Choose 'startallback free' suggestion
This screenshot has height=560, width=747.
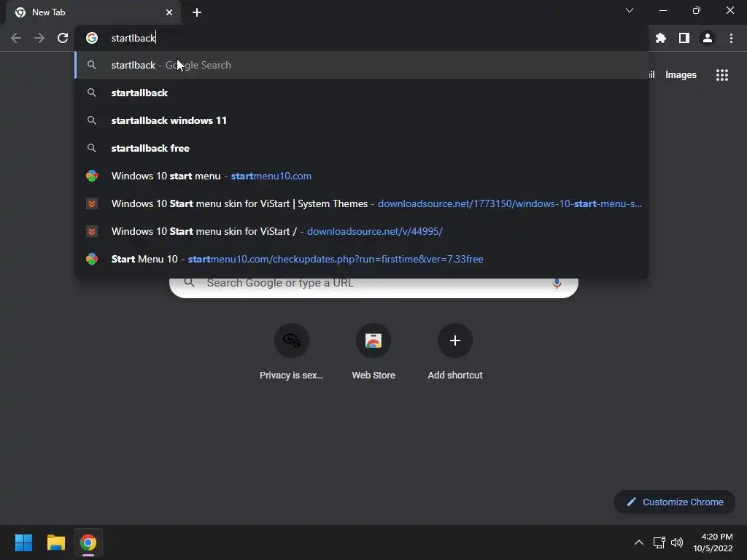pyautogui.click(x=362, y=148)
